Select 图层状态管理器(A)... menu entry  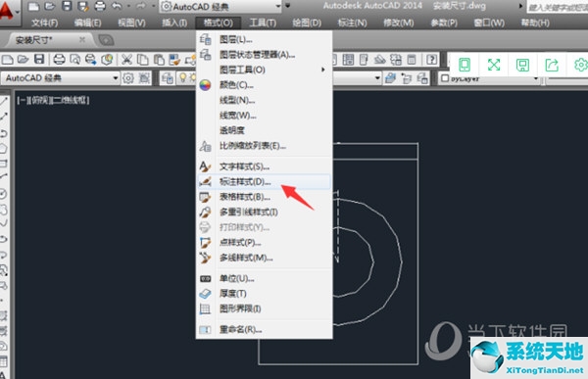click(x=264, y=55)
